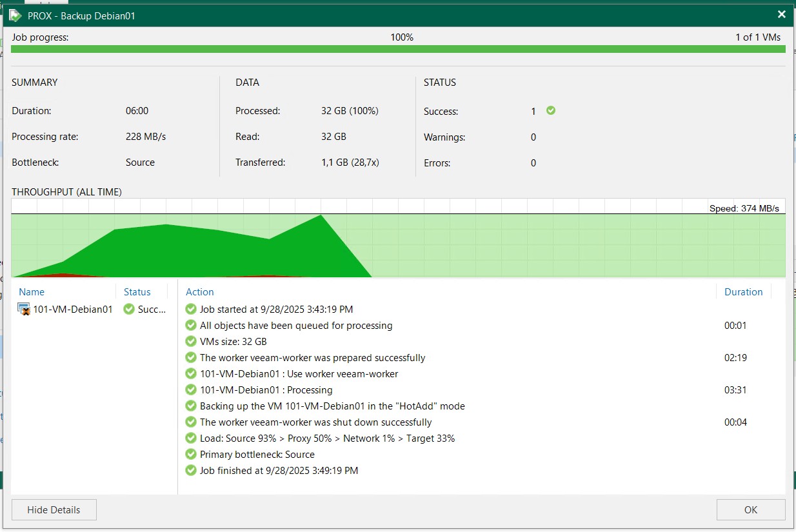Select the 101-VM-Debian01 row in VM list
This screenshot has width=796, height=532.
[72, 310]
